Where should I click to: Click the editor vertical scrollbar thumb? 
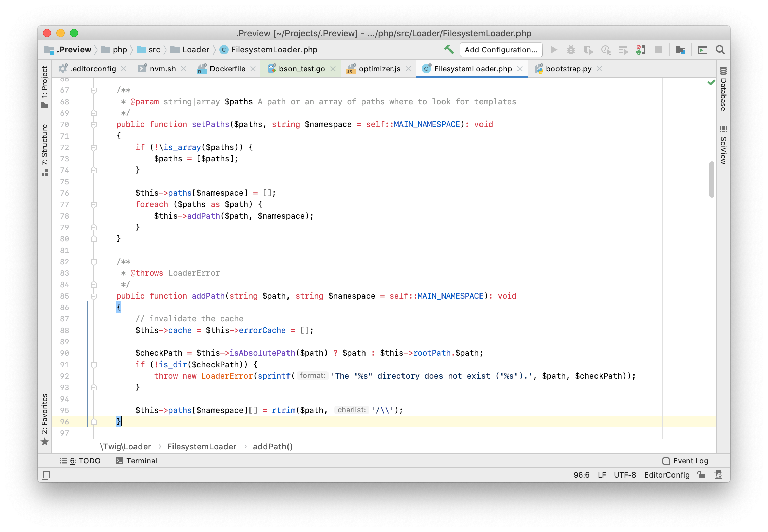tap(712, 180)
